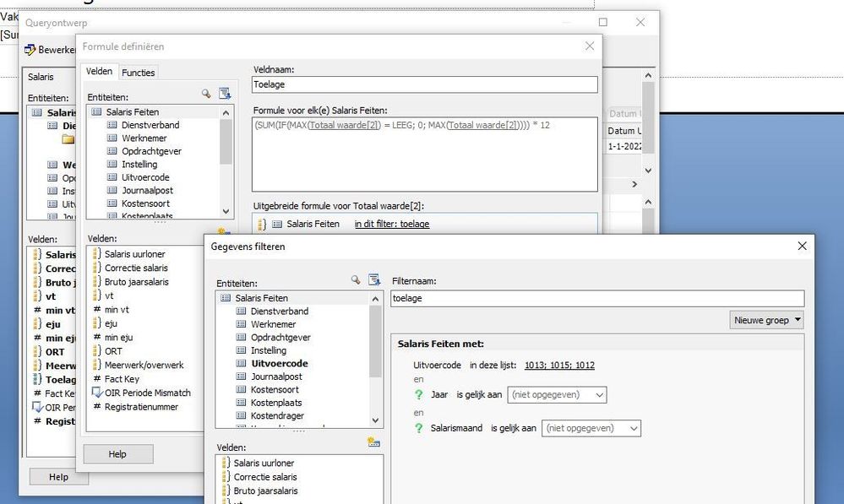844x504 pixels.
Task: Click the Help button in Queryontwerp
Action: [x=58, y=477]
